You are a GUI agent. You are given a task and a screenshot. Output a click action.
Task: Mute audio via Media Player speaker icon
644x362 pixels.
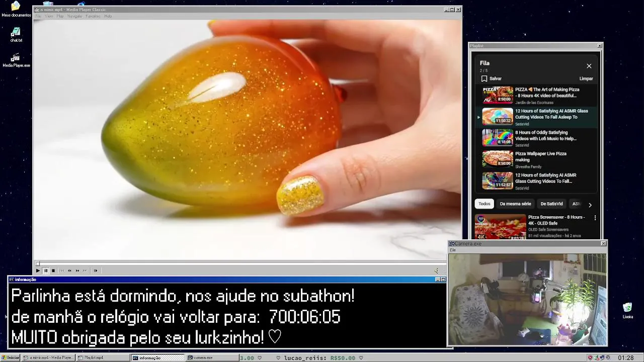436,270
